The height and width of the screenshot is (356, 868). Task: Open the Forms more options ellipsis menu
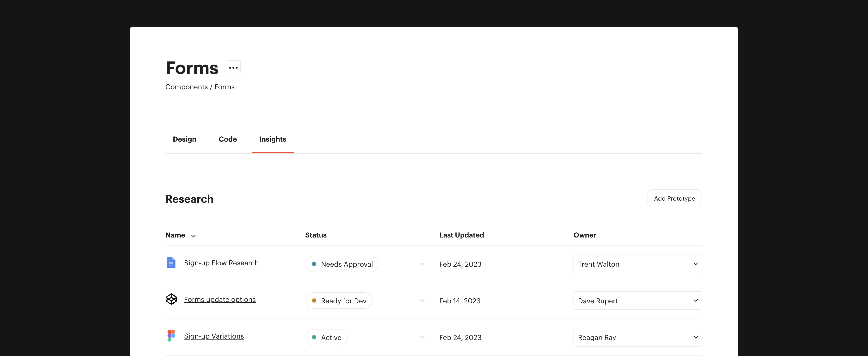click(x=233, y=67)
